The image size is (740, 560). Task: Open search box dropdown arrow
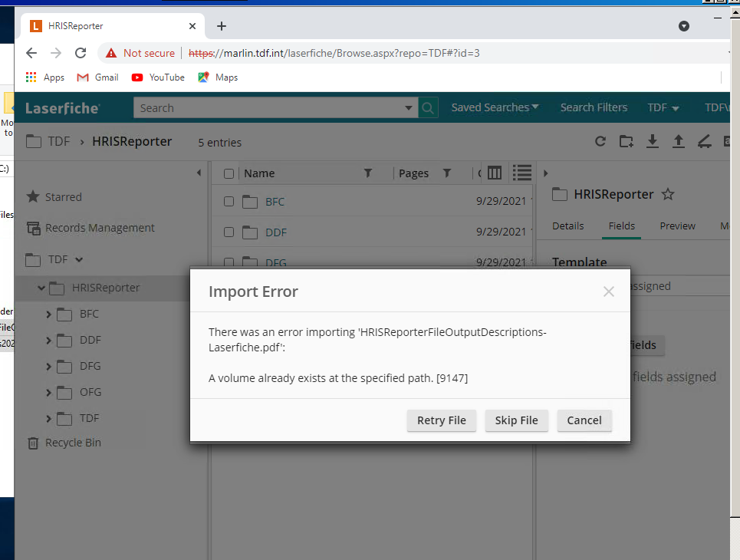[x=409, y=108]
